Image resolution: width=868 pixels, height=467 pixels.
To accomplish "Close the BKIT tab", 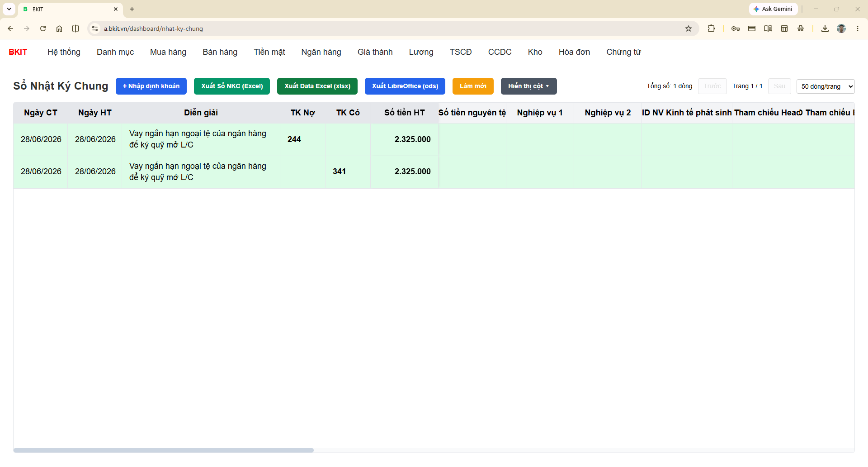I will pos(116,9).
